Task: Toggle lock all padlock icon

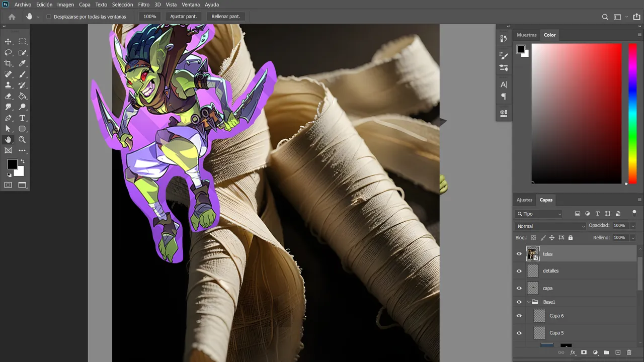Action: [570, 238]
